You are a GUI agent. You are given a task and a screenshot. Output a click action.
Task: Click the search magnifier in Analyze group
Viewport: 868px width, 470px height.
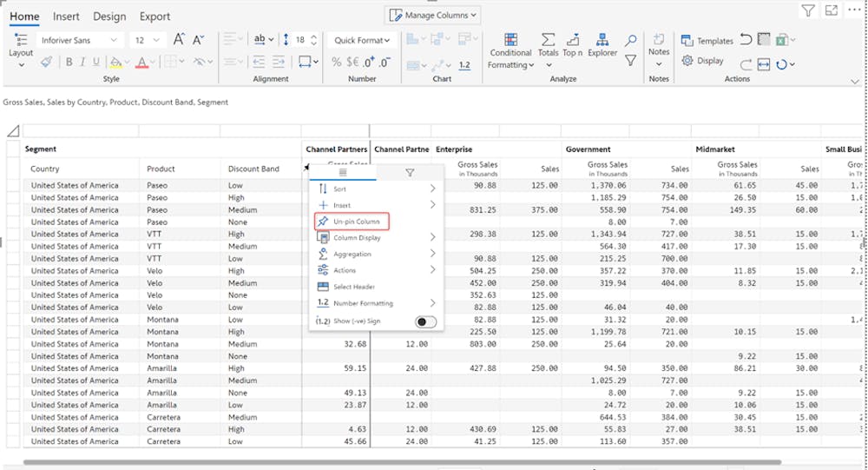(631, 41)
